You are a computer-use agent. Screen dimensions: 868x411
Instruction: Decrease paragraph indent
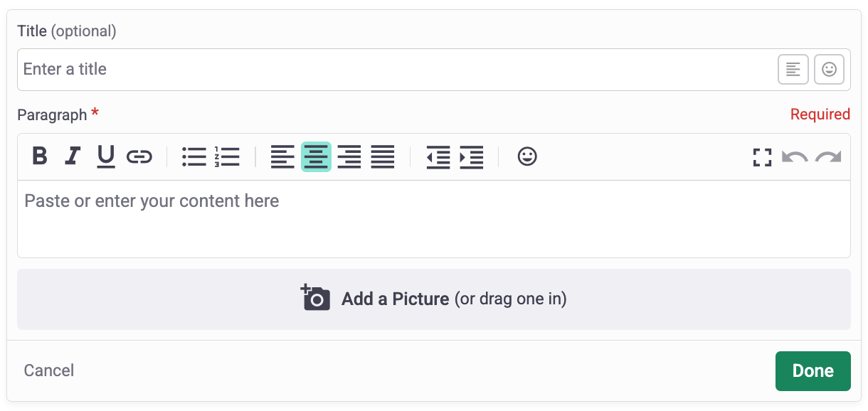click(x=438, y=156)
